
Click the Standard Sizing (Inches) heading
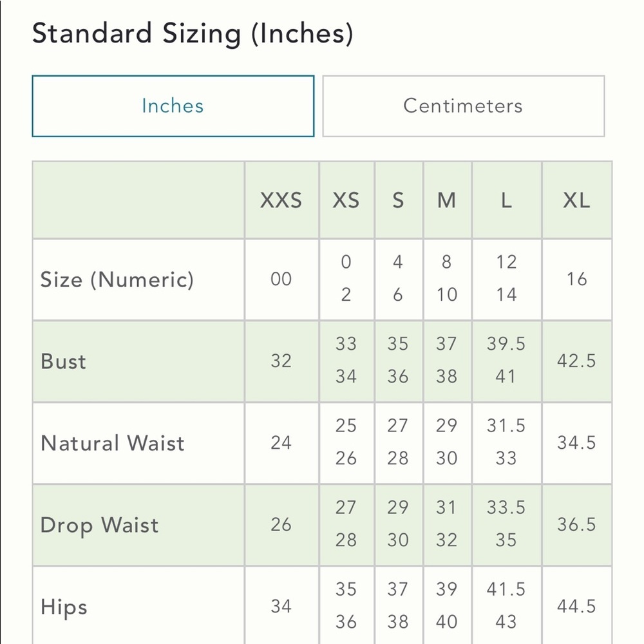193,33
